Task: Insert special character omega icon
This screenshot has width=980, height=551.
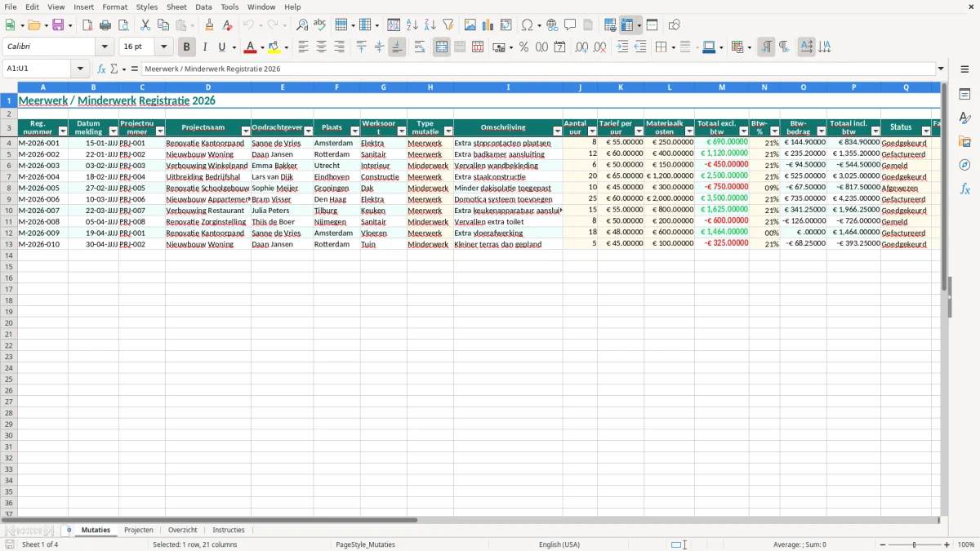Action: point(528,25)
